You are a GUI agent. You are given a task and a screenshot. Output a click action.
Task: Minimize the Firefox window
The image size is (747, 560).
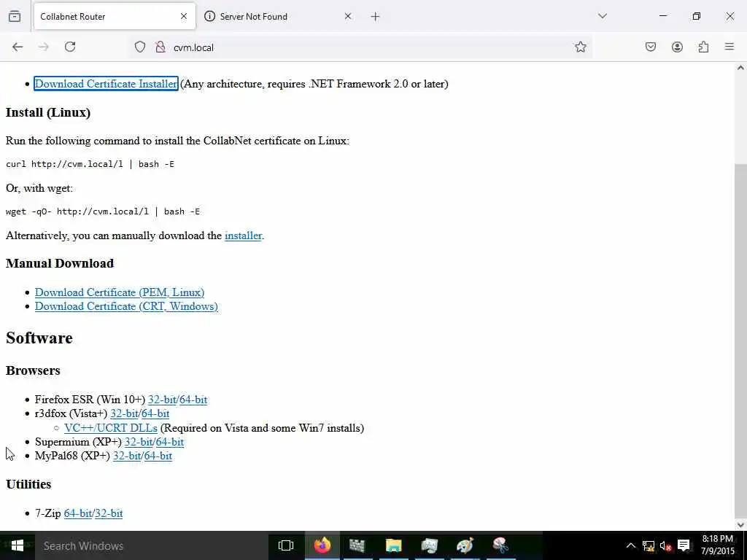663,16
